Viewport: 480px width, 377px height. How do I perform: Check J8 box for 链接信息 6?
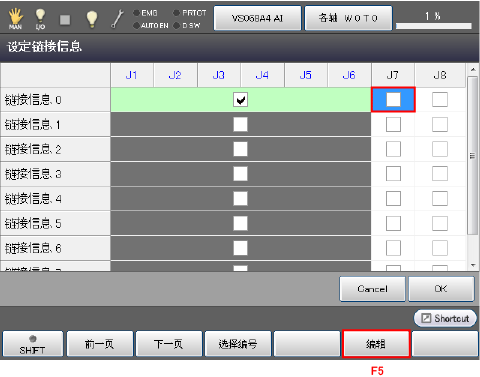440,248
